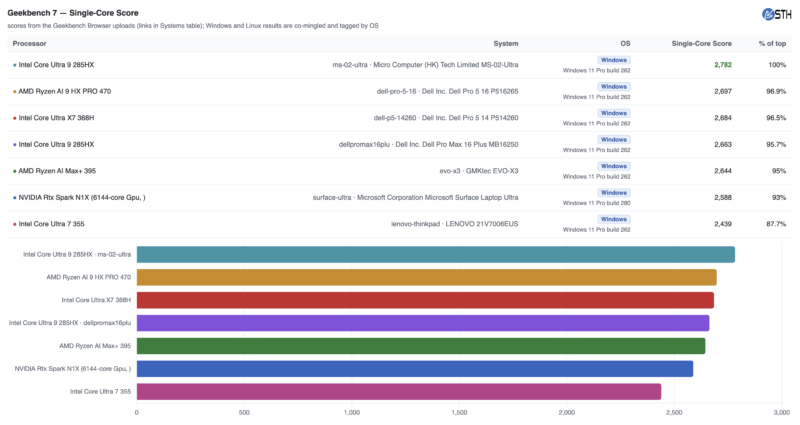Click the Windows tag on the Ryzen AI 9 HX PRO 470 row
Image resolution: width=800 pixels, height=425 pixels.
(613, 87)
